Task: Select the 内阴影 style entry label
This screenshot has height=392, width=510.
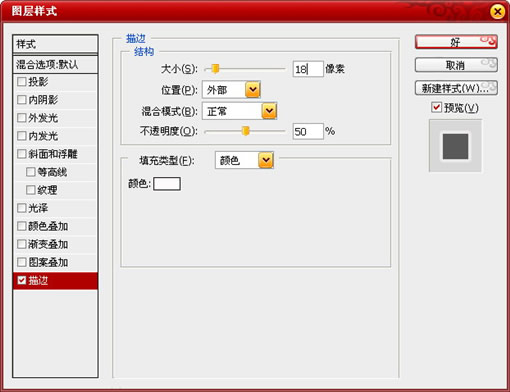Action: point(43,100)
